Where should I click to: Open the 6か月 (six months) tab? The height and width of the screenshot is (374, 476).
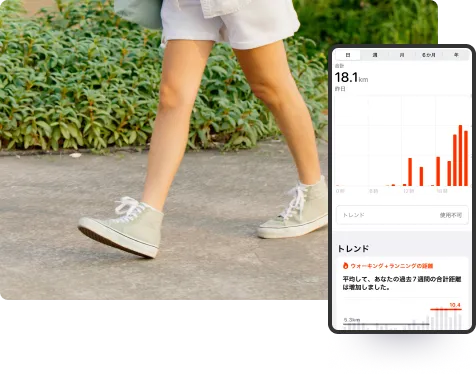[x=429, y=55]
